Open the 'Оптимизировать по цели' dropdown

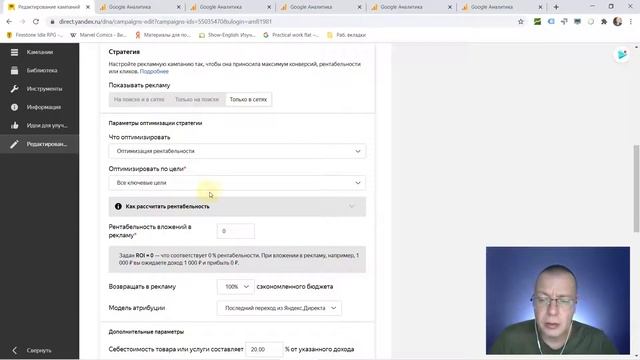pyautogui.click(x=237, y=183)
